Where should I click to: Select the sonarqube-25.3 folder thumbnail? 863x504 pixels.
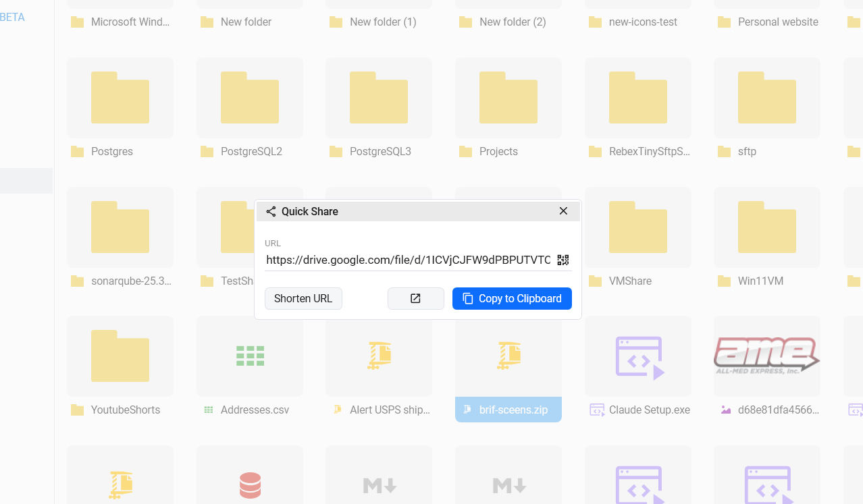click(120, 227)
